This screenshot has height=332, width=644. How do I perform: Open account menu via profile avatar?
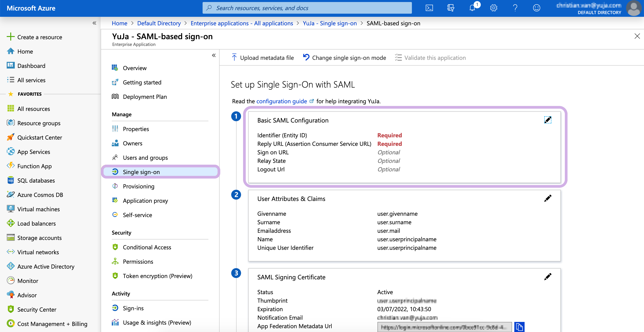[x=634, y=8]
